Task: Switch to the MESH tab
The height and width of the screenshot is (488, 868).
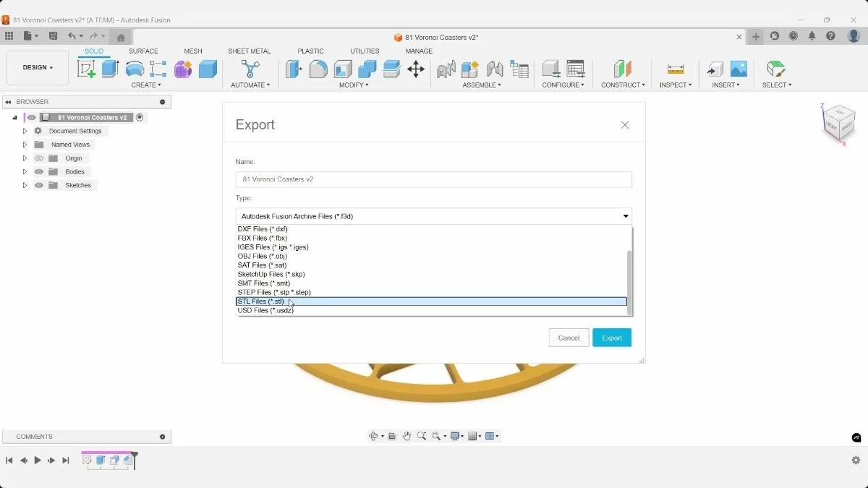Action: (x=193, y=51)
